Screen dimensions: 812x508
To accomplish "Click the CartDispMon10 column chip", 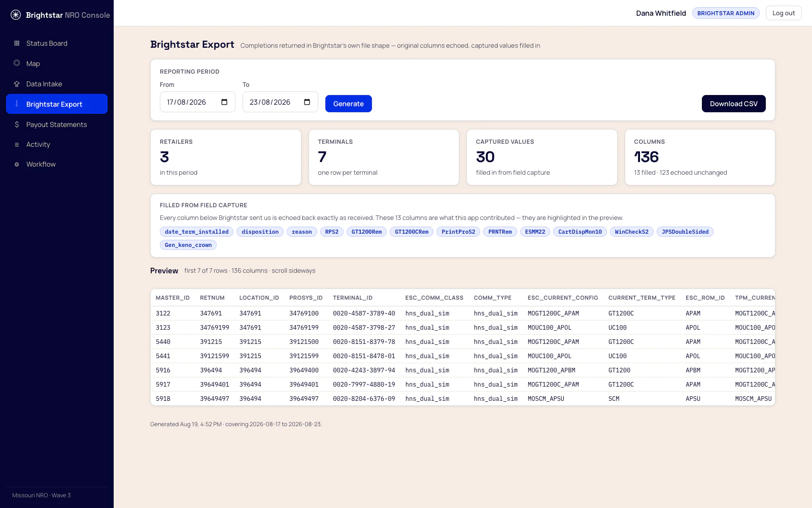I will coord(580,232).
